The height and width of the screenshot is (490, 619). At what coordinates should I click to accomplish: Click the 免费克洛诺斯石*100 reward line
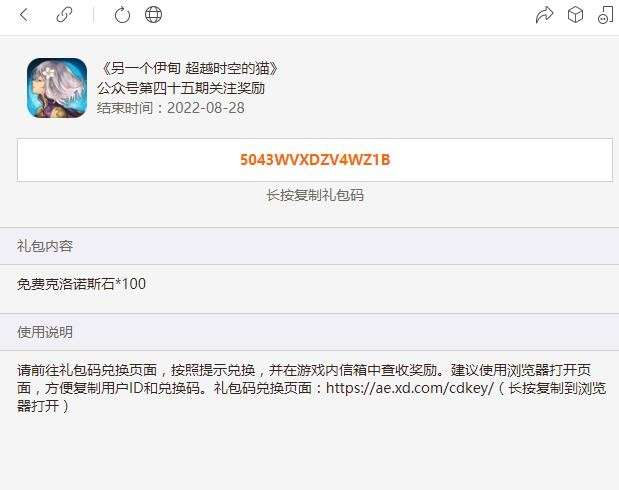81,284
